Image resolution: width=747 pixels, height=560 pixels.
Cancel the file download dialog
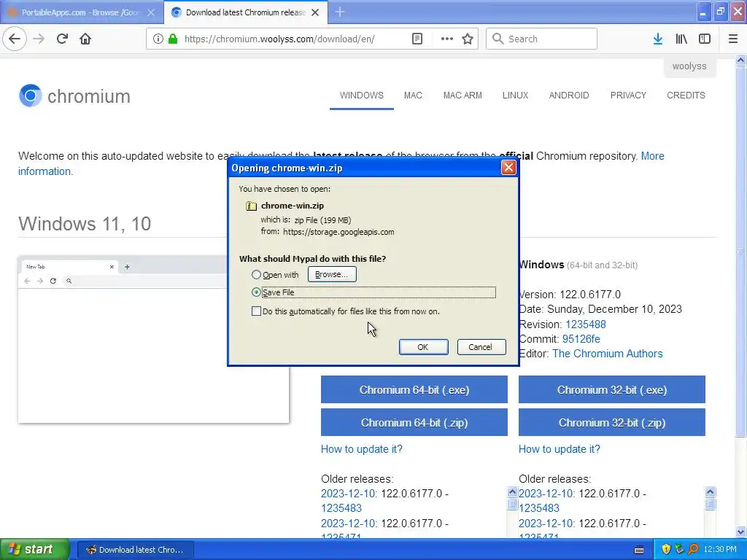pyautogui.click(x=481, y=346)
